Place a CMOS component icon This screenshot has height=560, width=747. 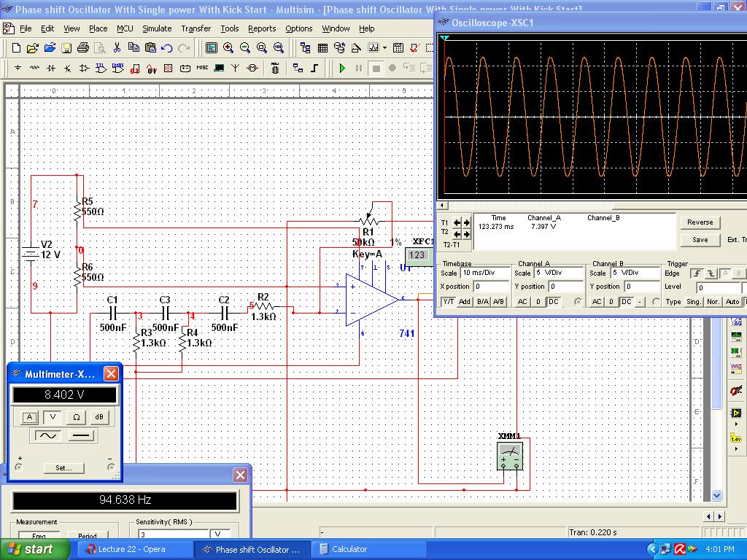117,68
